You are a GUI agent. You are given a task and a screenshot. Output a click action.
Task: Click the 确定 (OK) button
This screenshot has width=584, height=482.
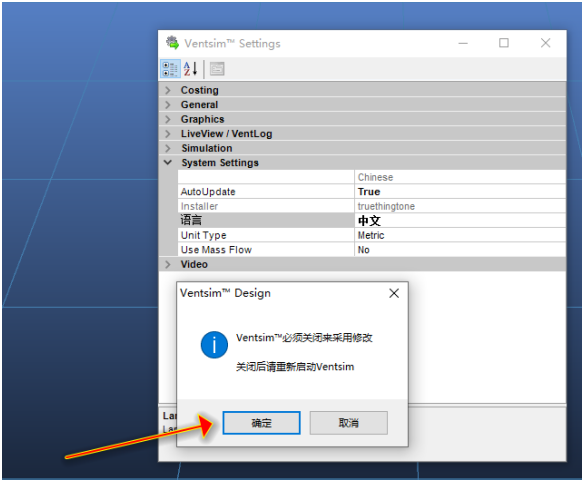[x=261, y=423]
